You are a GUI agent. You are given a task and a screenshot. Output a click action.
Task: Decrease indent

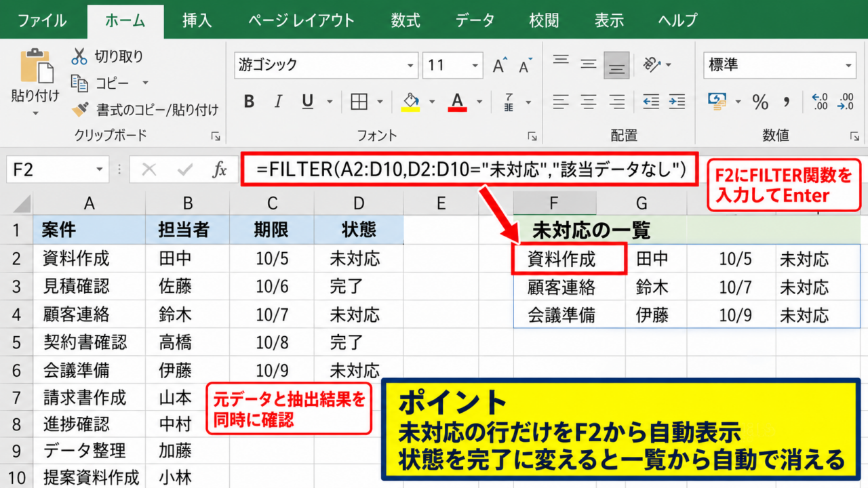point(651,102)
